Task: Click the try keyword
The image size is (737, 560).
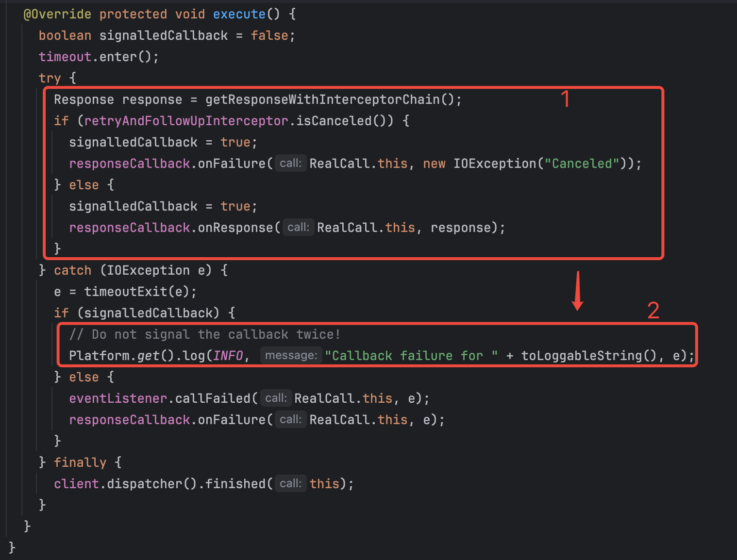Action: point(50,78)
